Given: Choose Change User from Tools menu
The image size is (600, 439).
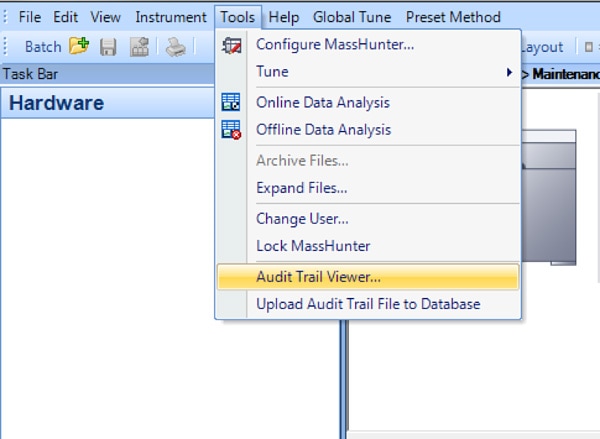Looking at the screenshot, I should coord(302,218).
